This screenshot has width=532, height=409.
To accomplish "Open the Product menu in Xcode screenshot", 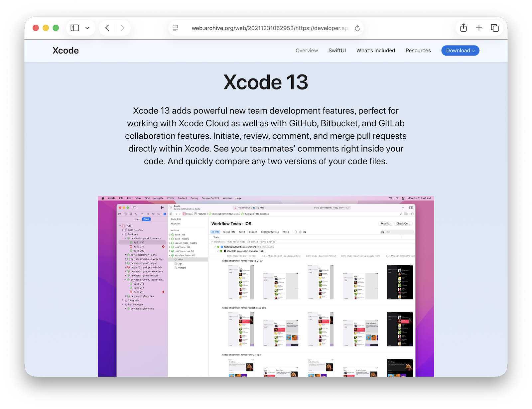I will [182, 198].
